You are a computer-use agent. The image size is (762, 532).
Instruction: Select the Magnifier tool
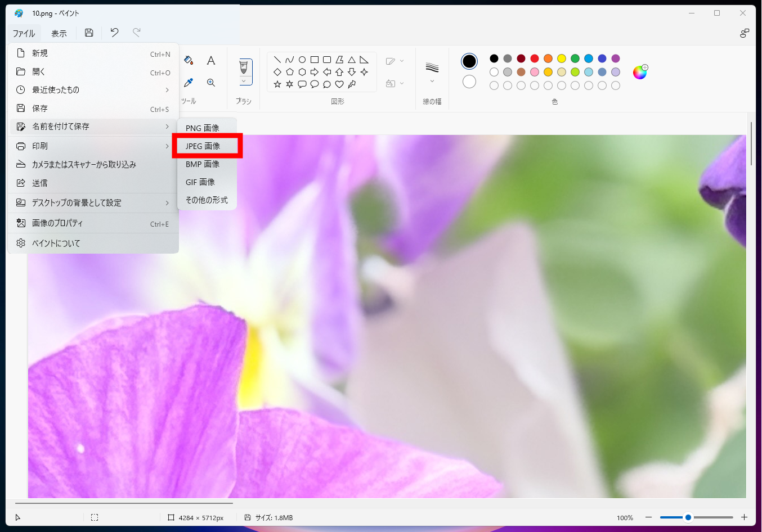pyautogui.click(x=211, y=82)
